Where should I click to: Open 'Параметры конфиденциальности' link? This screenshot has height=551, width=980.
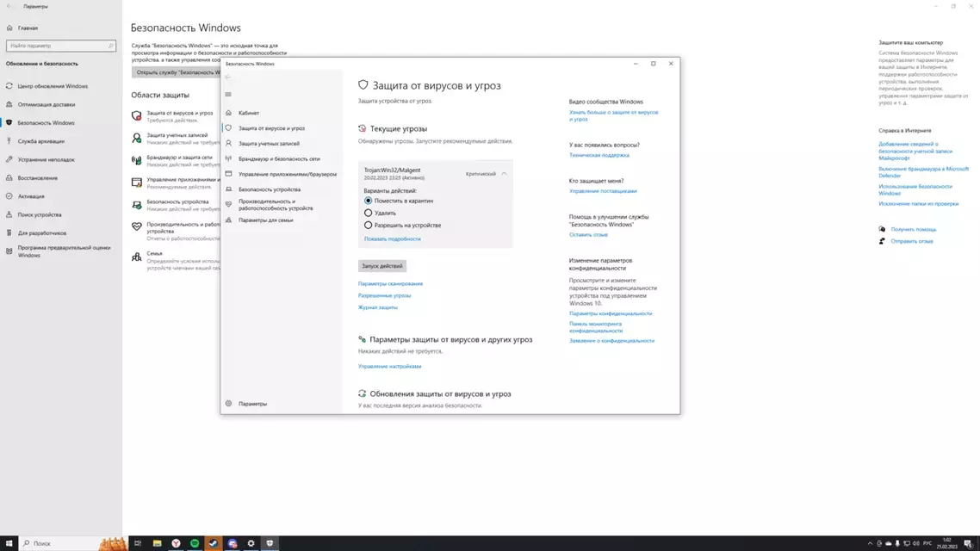point(610,313)
